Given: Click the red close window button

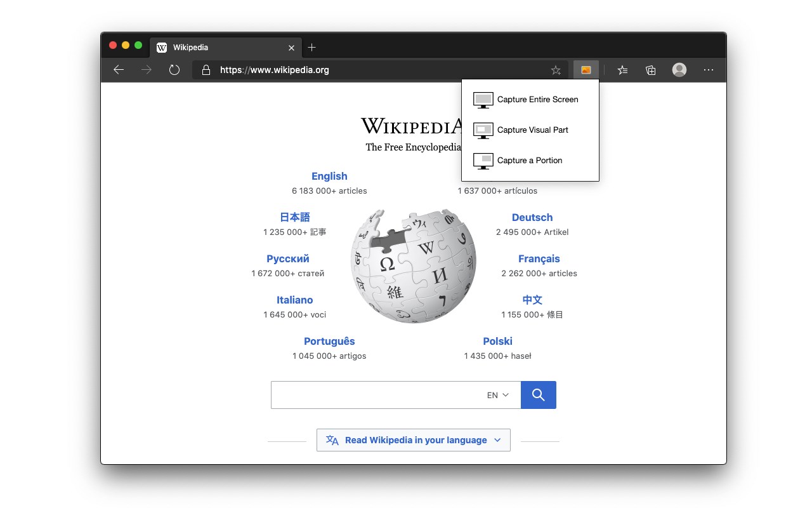Looking at the screenshot, I should click(x=113, y=45).
